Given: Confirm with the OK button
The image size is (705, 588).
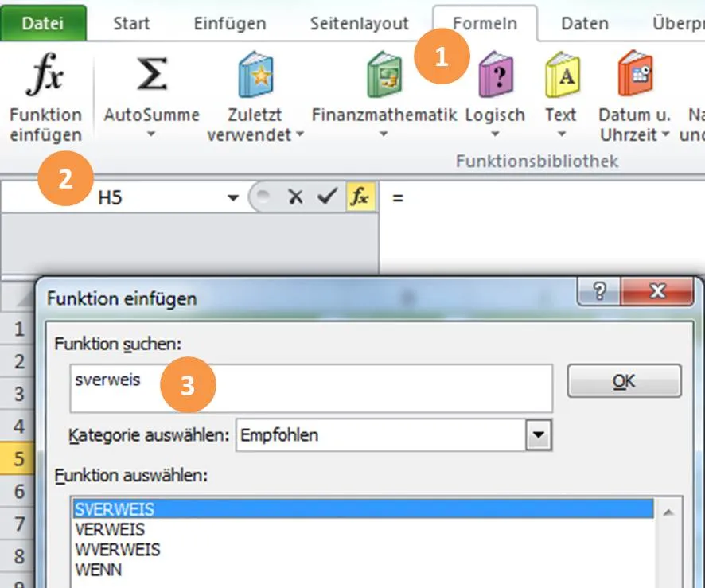Looking at the screenshot, I should tap(624, 380).
